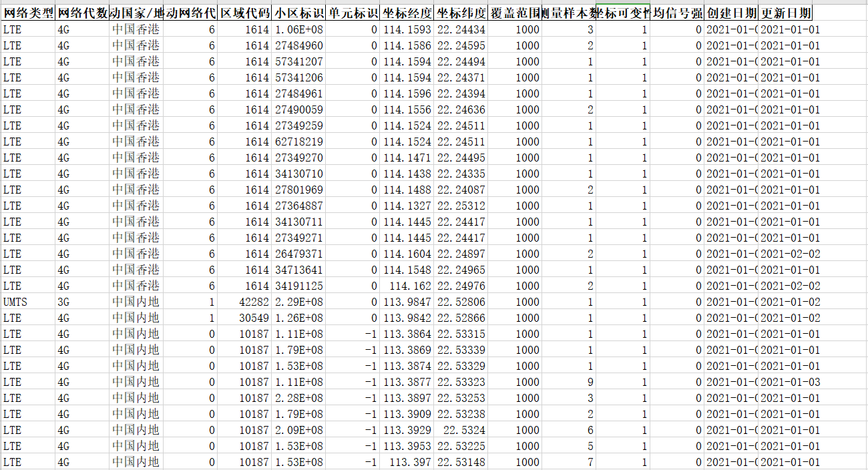868x470 pixels.
Task: Select cell ID 34713641
Action: [298, 270]
